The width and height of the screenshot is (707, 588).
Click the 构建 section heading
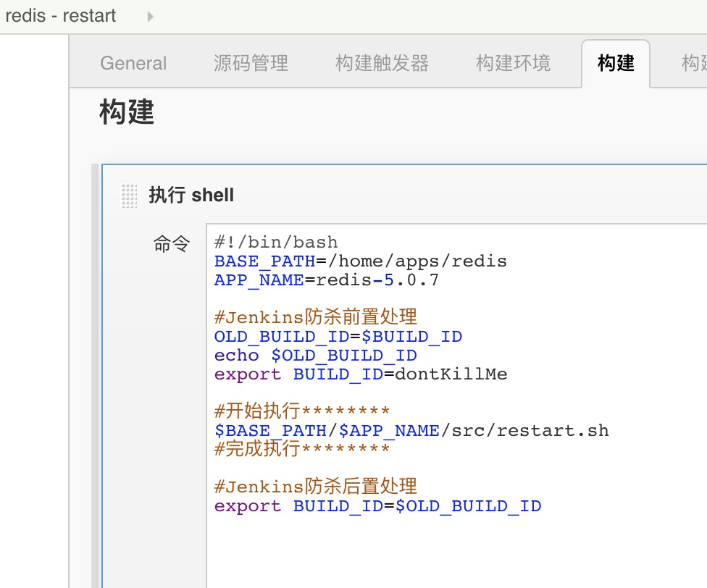coord(127,112)
